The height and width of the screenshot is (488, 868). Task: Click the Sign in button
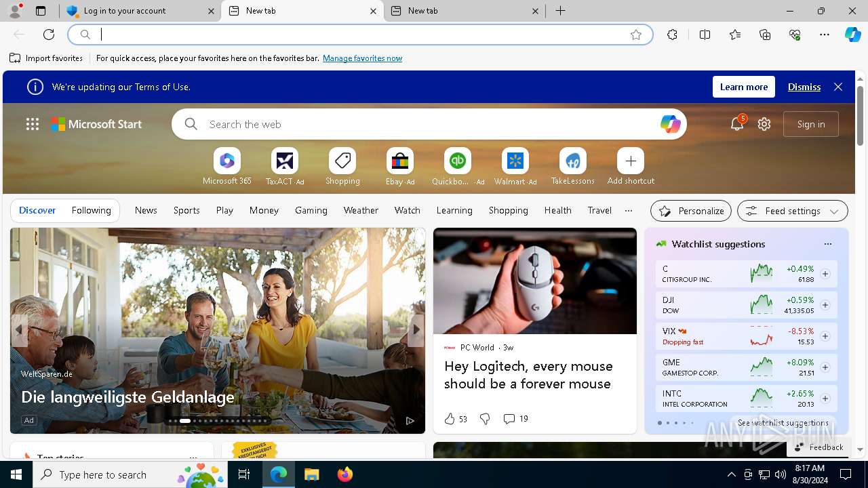[x=811, y=124]
